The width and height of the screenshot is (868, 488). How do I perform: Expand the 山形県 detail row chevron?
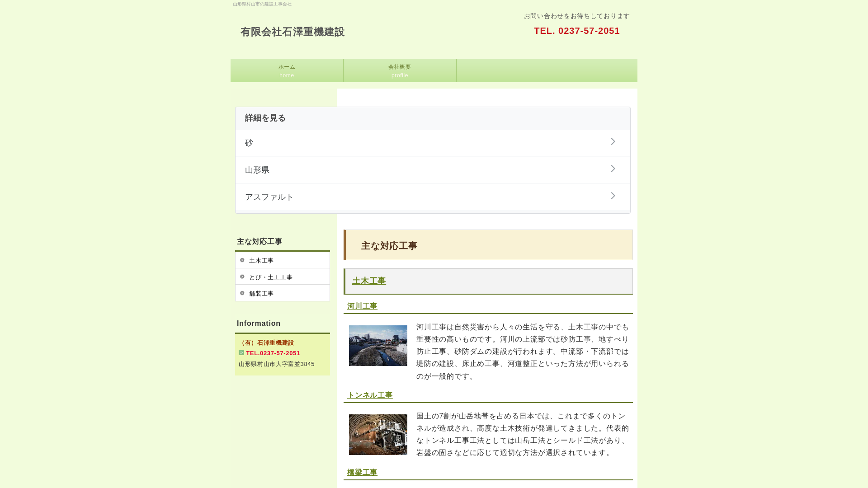tap(613, 169)
